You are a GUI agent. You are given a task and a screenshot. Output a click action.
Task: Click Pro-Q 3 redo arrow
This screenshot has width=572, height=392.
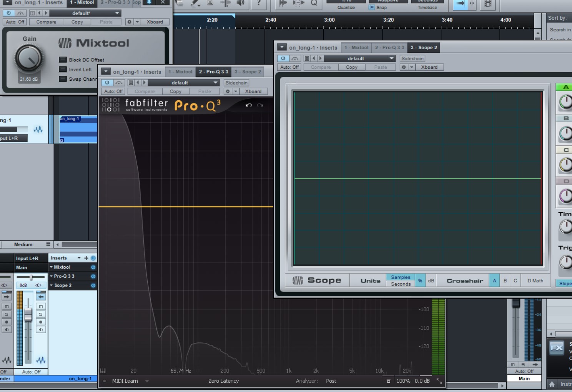(x=260, y=105)
